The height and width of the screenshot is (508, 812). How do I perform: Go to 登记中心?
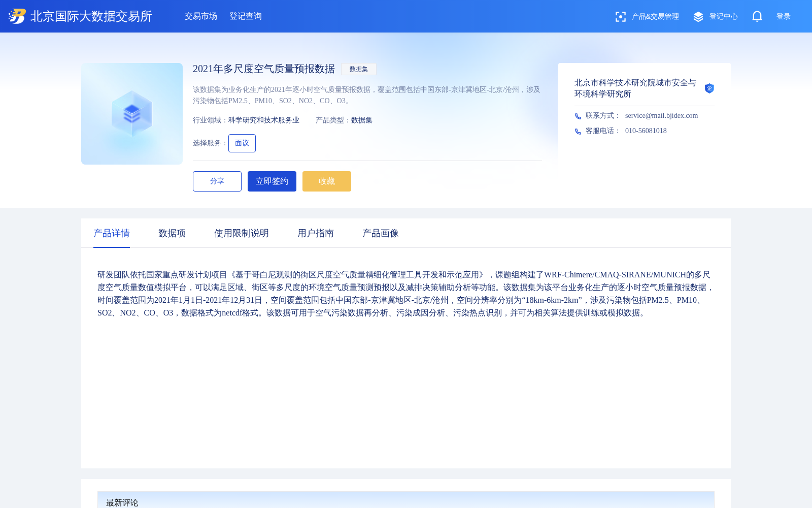tap(724, 17)
